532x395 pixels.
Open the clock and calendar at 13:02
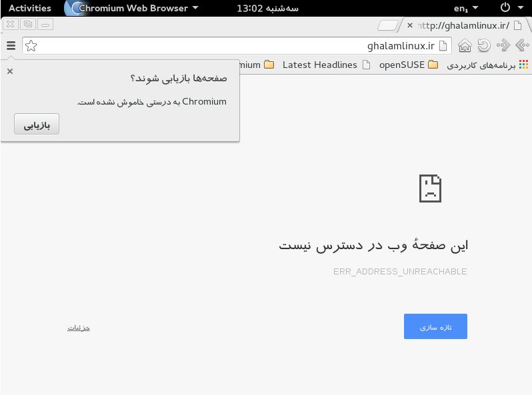click(267, 8)
